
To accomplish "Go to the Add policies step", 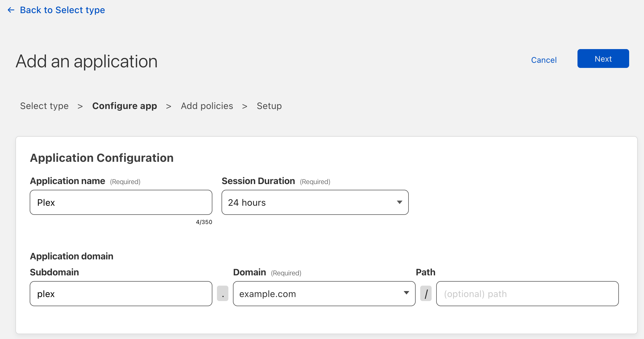I will click(x=207, y=106).
